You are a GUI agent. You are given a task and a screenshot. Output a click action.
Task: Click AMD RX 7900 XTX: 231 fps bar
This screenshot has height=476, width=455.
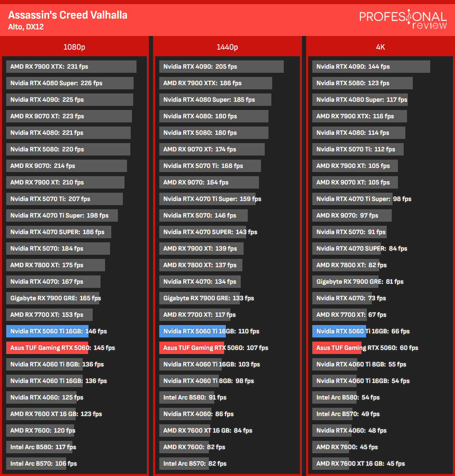tap(71, 67)
